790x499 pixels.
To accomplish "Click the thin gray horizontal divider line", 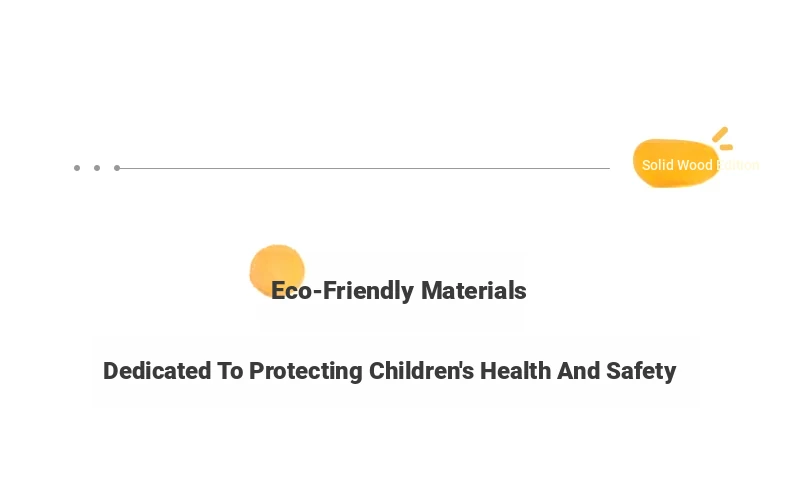I will point(364,168).
